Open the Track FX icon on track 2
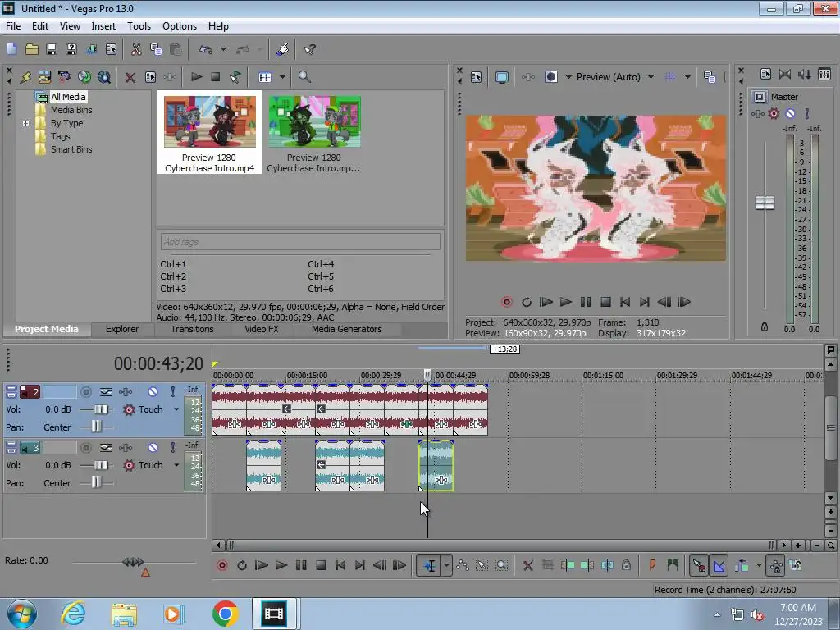This screenshot has width=840, height=630. coord(126,391)
